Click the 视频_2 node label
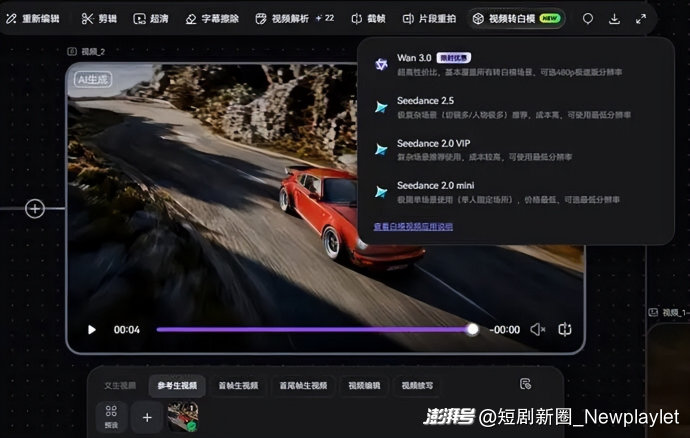 (86, 52)
